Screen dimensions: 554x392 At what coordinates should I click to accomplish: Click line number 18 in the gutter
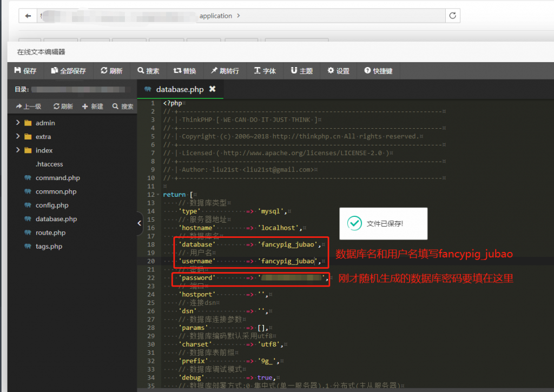[151, 244]
